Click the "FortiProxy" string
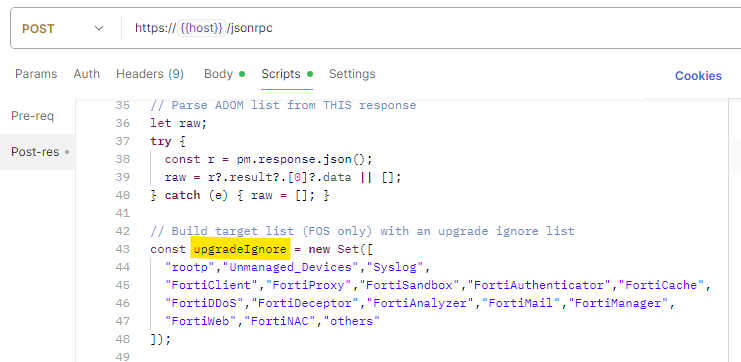The image size is (741, 362). (x=309, y=285)
